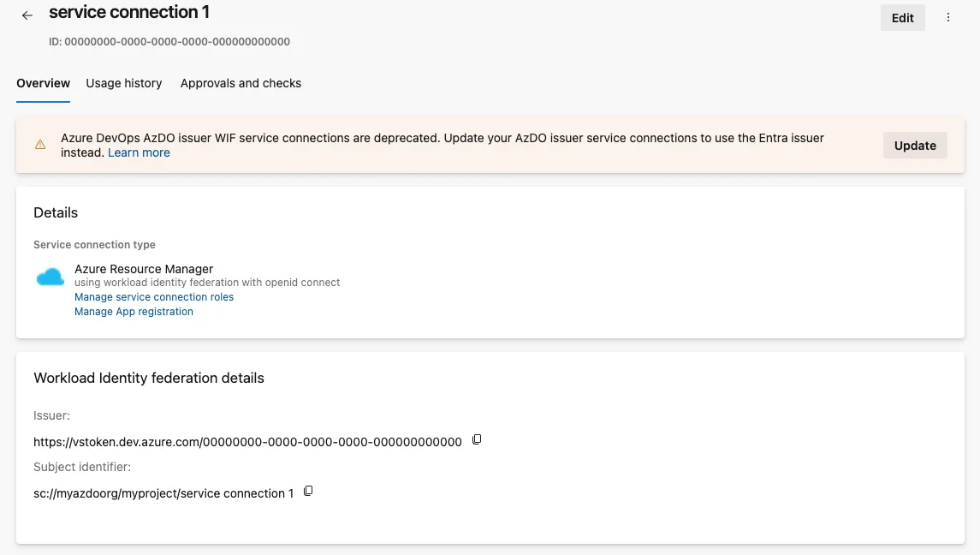Click the Azure cloud icon
Screen dimensions: 980x555
click(50, 277)
